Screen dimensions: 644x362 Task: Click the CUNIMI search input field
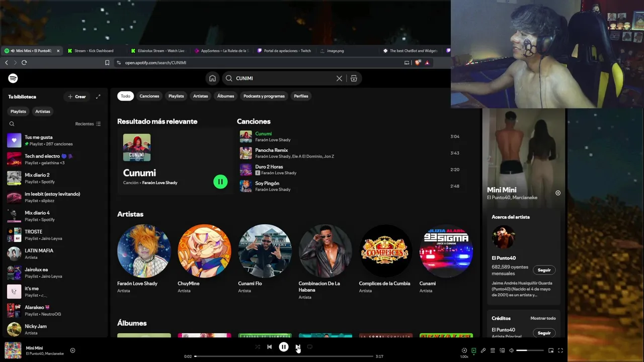coord(284,78)
